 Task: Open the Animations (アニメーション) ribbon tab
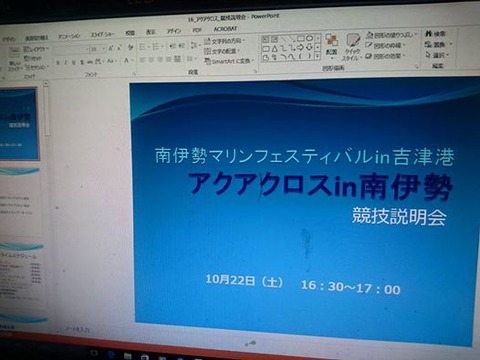[x=69, y=36]
